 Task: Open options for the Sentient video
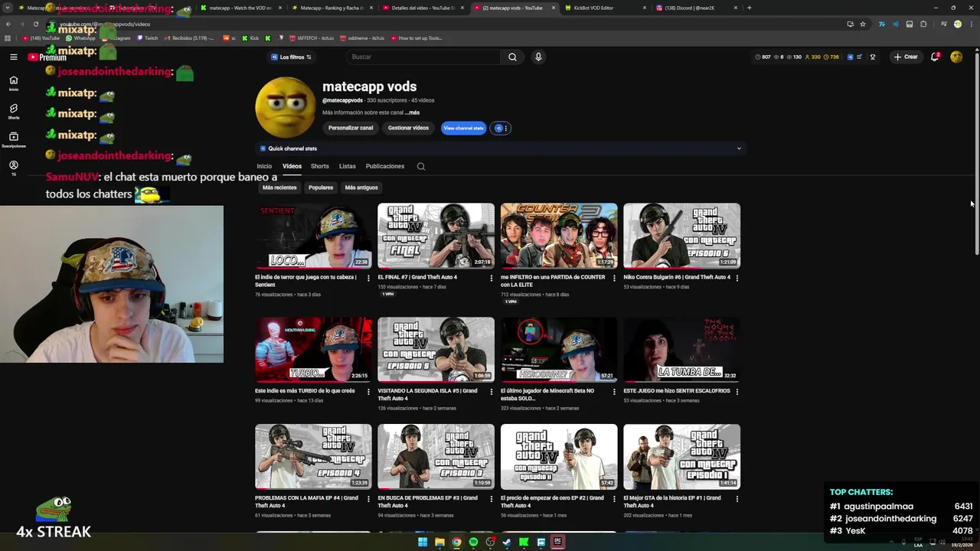[369, 279]
